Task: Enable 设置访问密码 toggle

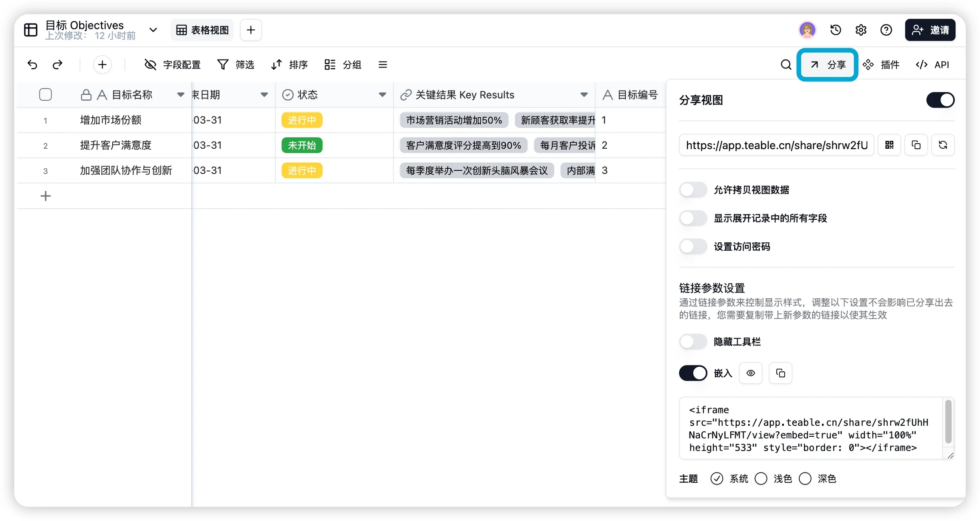Action: (693, 246)
